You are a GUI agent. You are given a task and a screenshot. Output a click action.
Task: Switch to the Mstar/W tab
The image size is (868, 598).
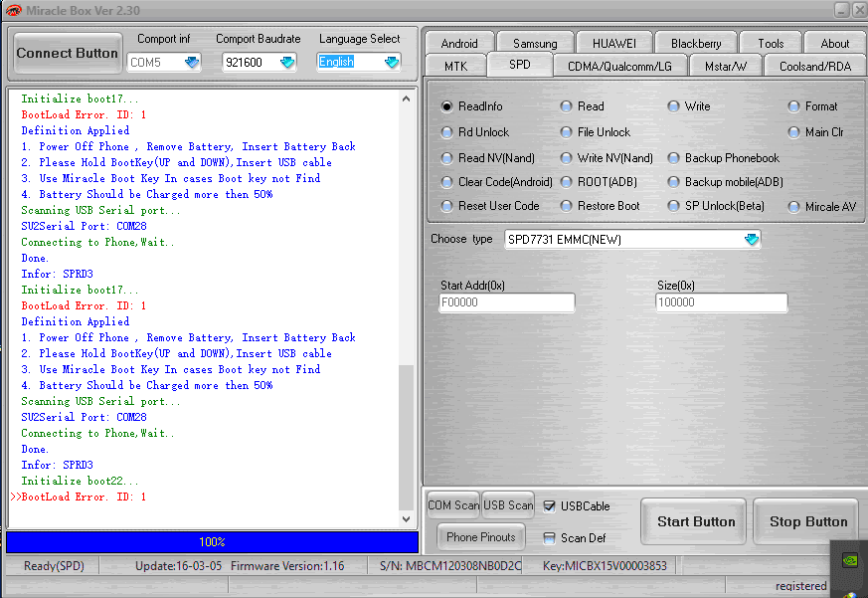coord(726,66)
